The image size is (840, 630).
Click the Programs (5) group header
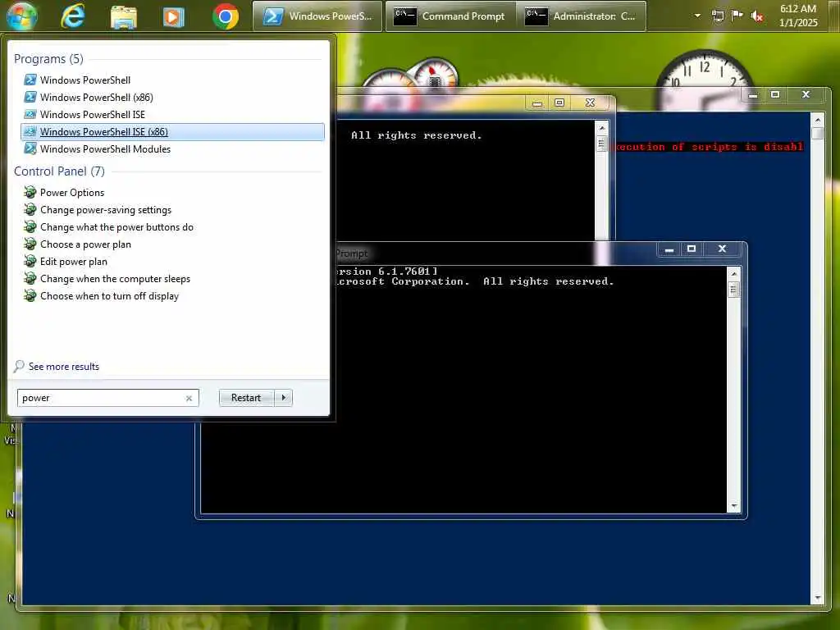tap(48, 59)
